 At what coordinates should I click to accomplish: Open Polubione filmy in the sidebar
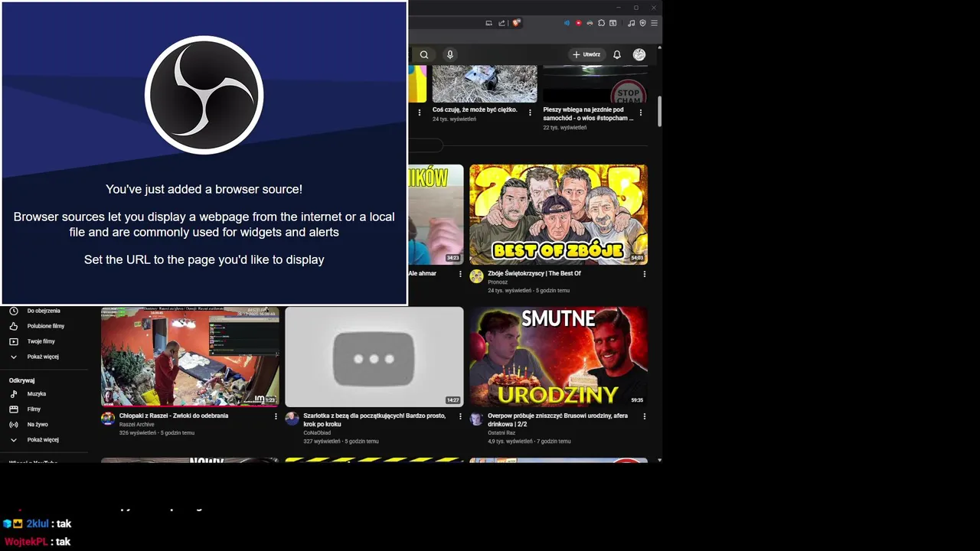[x=46, y=326]
